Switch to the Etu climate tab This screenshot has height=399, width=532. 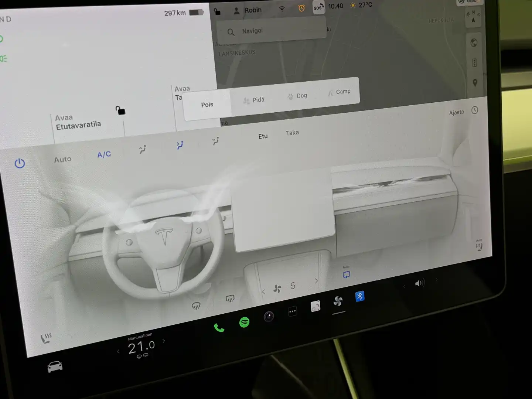[263, 136]
